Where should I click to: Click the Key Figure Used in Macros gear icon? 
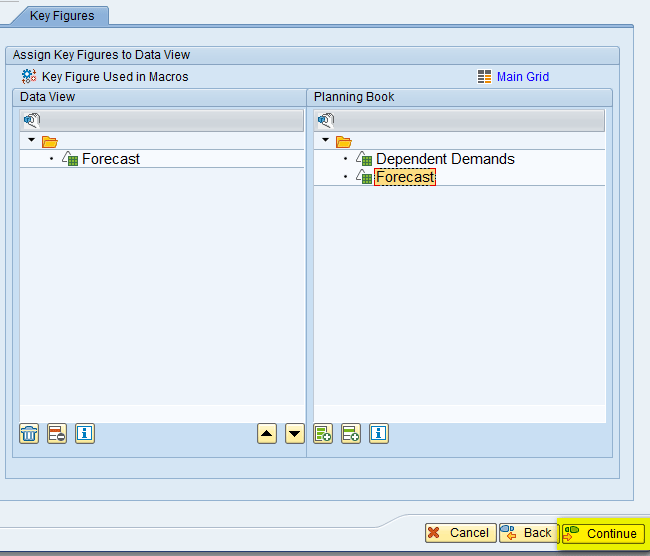point(29,76)
